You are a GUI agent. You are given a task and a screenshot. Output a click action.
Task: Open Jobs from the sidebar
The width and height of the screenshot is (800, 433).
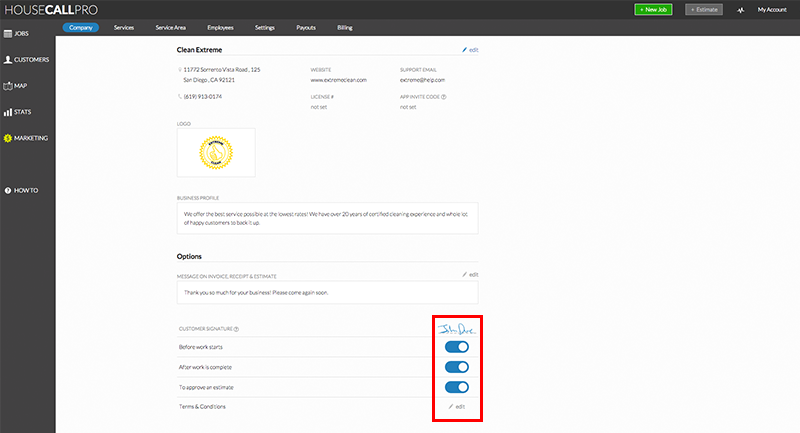(x=22, y=34)
